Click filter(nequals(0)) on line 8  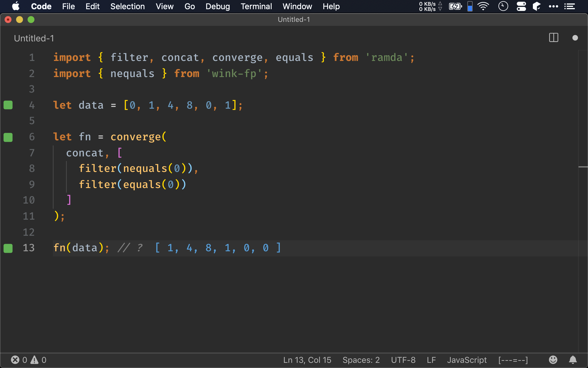point(136,168)
